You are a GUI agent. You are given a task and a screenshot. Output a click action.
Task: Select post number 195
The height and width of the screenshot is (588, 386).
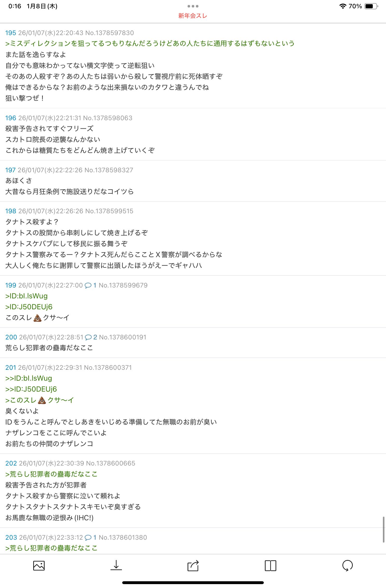coord(11,33)
